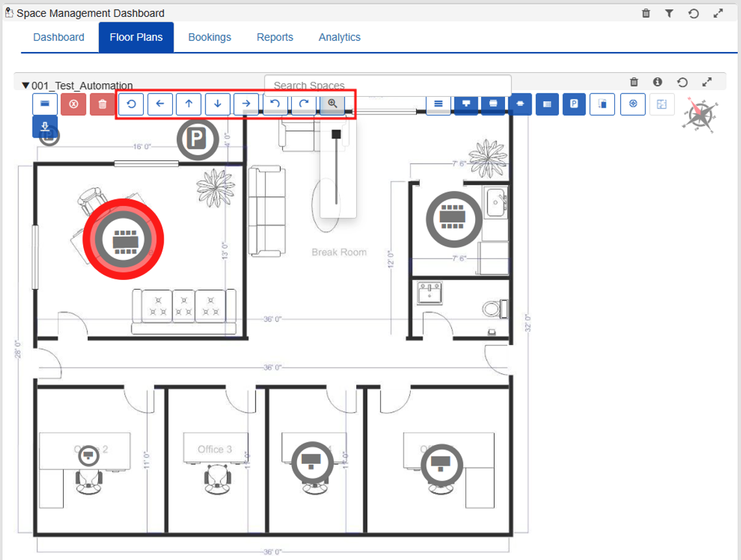The height and width of the screenshot is (560, 741).
Task: Pan floor plan left with arrow button
Action: click(x=160, y=104)
